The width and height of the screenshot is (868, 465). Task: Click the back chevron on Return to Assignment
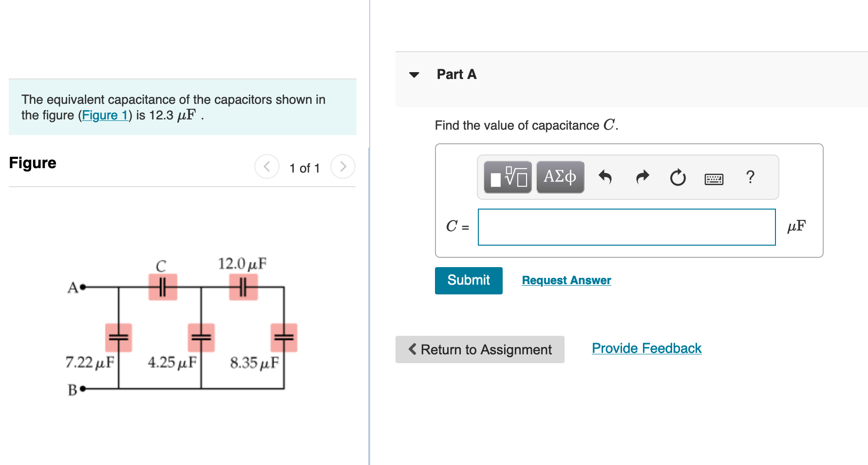coord(412,349)
